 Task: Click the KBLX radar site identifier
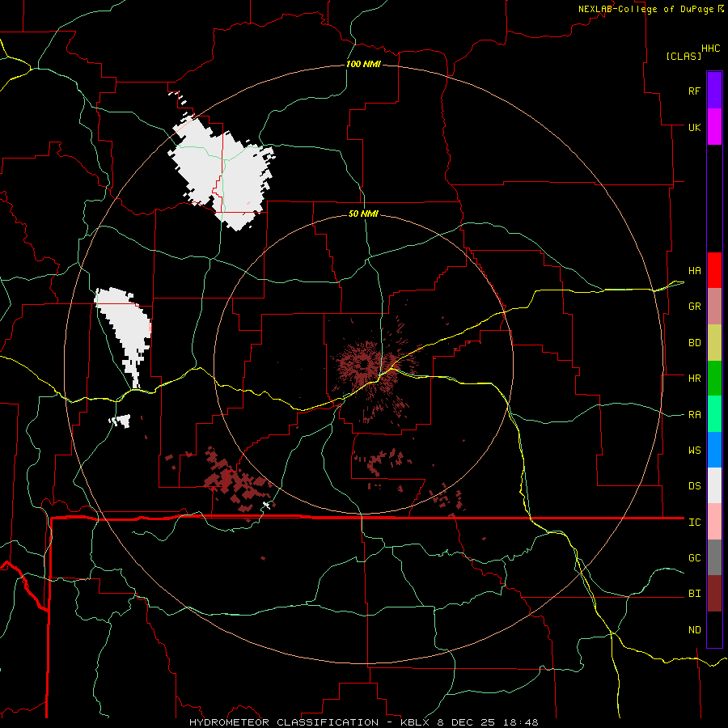pos(417,722)
